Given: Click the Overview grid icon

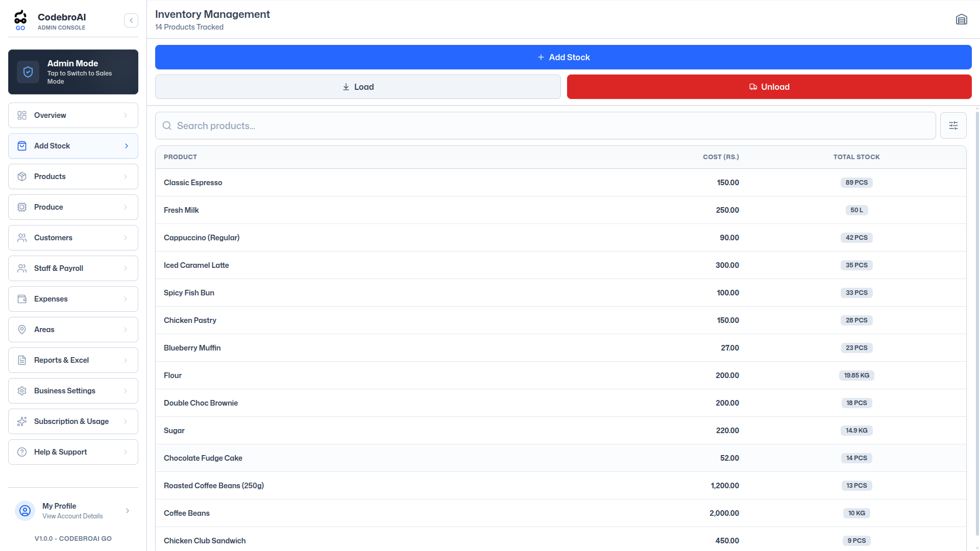Looking at the screenshot, I should pyautogui.click(x=22, y=115).
